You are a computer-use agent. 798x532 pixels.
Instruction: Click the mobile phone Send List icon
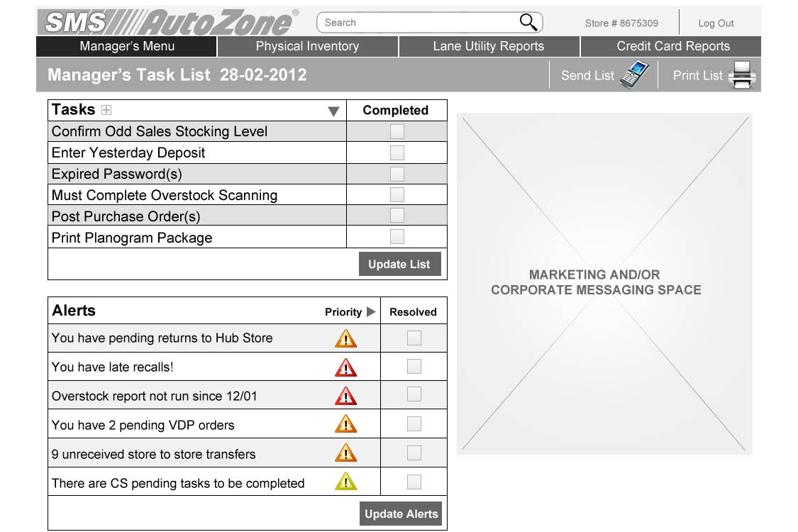[x=633, y=74]
